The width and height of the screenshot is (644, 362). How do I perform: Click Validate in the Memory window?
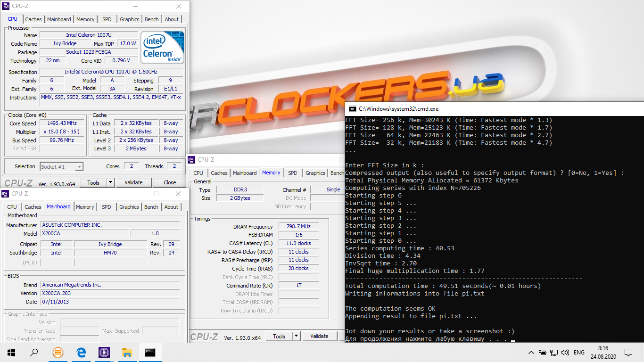(319, 336)
